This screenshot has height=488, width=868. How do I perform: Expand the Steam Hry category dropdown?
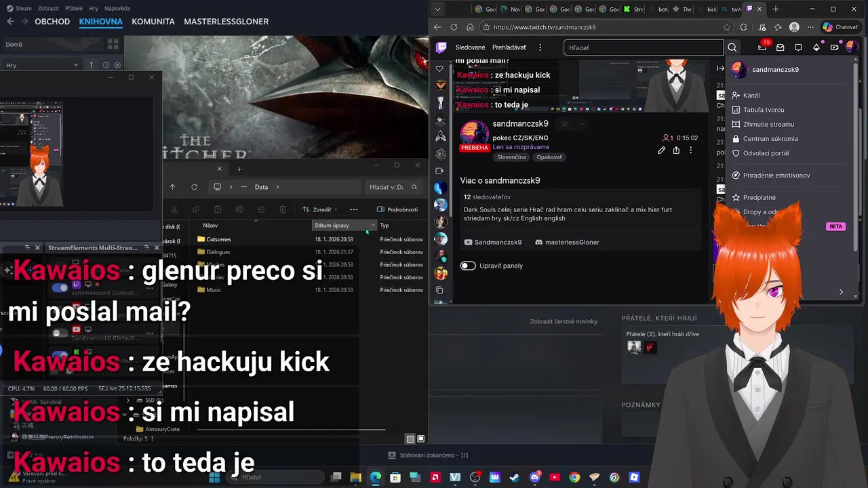click(76, 65)
